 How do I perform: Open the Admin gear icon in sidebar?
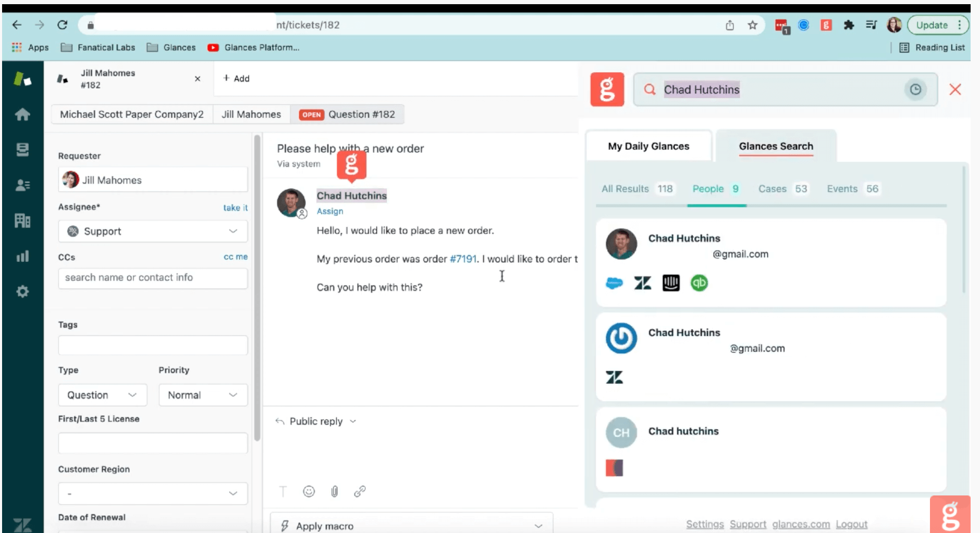click(x=22, y=292)
